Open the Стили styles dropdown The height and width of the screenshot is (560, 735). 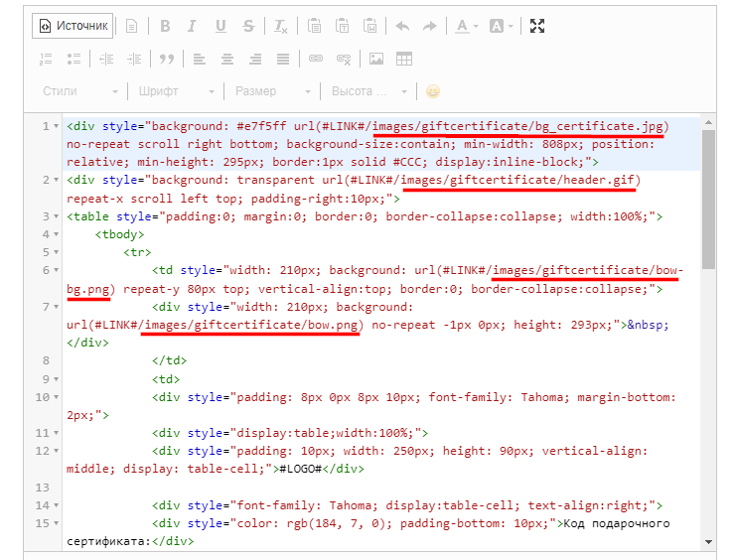coord(79,91)
